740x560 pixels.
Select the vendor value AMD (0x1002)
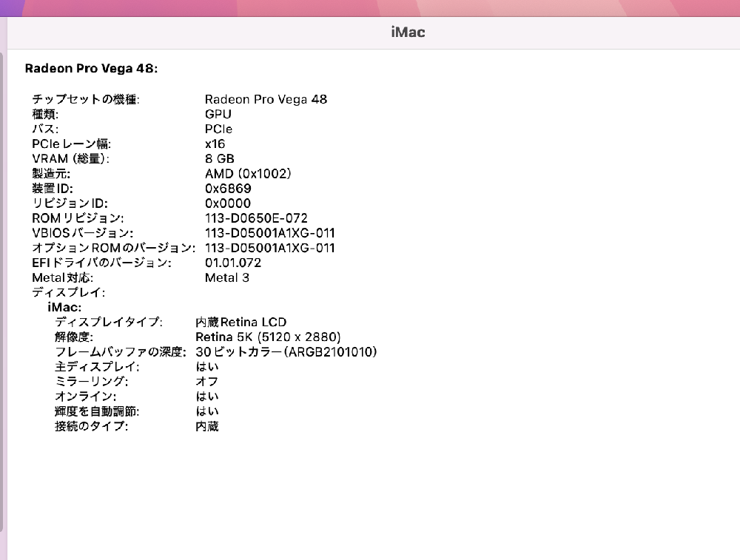pos(248,174)
